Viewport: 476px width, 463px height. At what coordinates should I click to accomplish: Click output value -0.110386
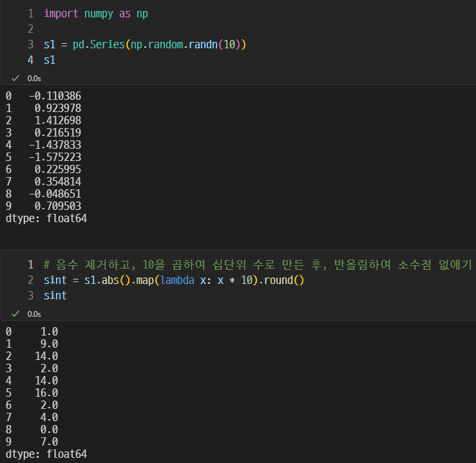tap(55, 96)
